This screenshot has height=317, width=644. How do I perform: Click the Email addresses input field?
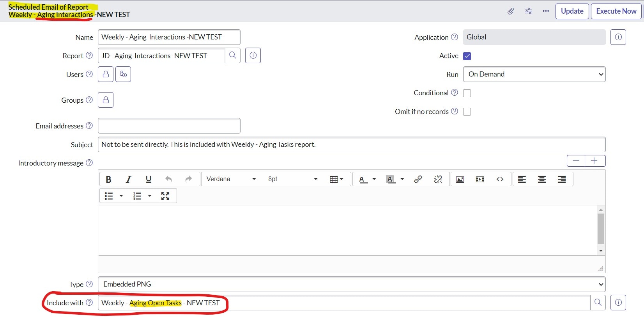169,126
